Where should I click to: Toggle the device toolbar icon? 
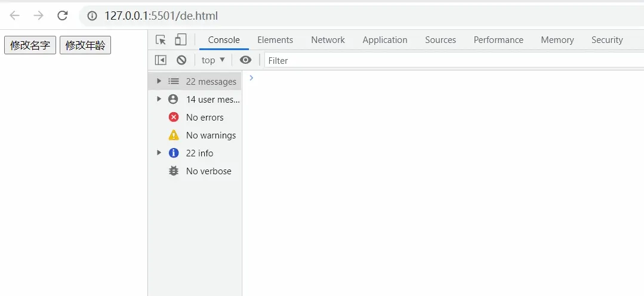click(x=180, y=40)
